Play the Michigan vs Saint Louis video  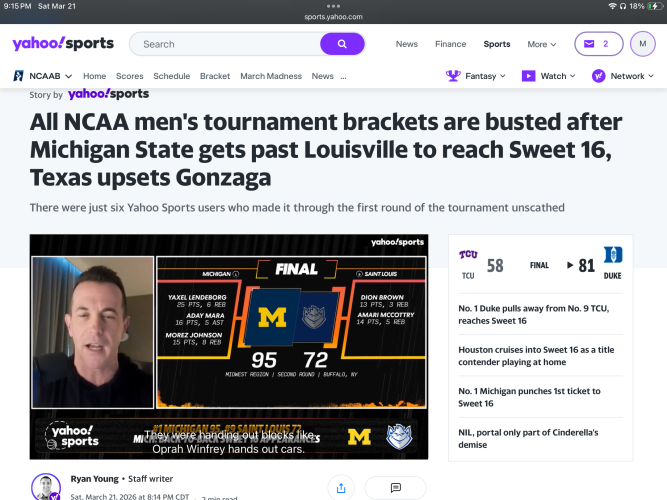point(229,346)
